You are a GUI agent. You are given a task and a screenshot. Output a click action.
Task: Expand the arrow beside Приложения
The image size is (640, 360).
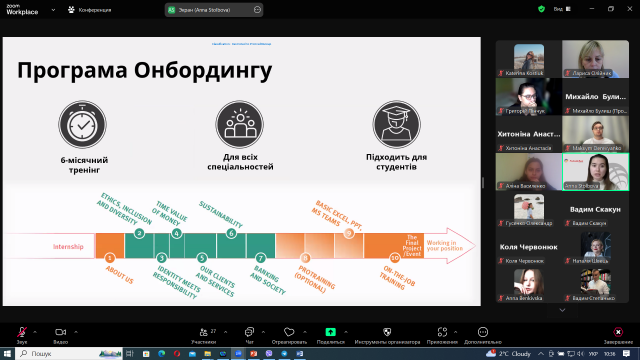point(456,332)
